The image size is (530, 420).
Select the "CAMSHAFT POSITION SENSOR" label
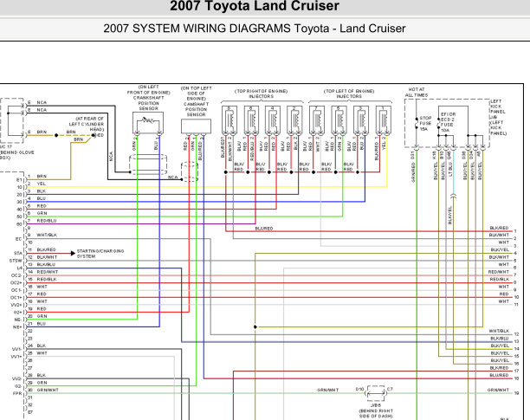pyautogui.click(x=196, y=109)
